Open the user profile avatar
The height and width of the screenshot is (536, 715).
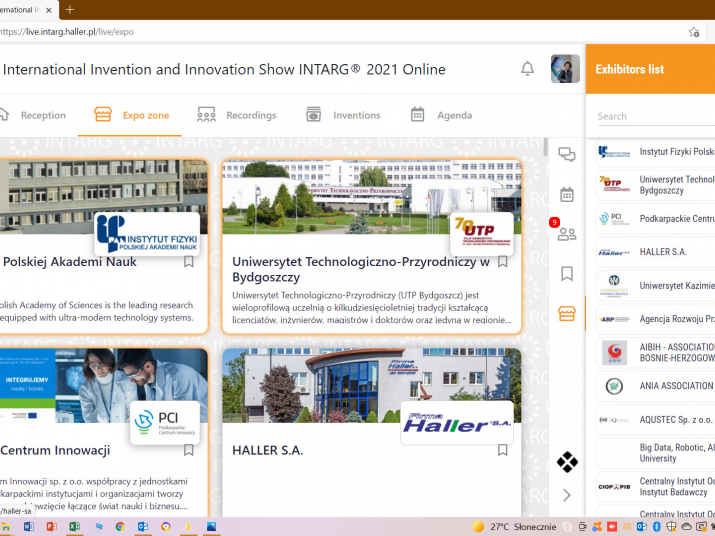(x=565, y=69)
